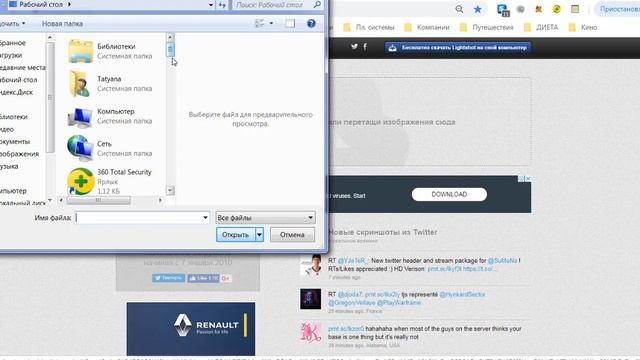Click the Google plus share button
This screenshot has width=640, height=360.
coord(226,278)
